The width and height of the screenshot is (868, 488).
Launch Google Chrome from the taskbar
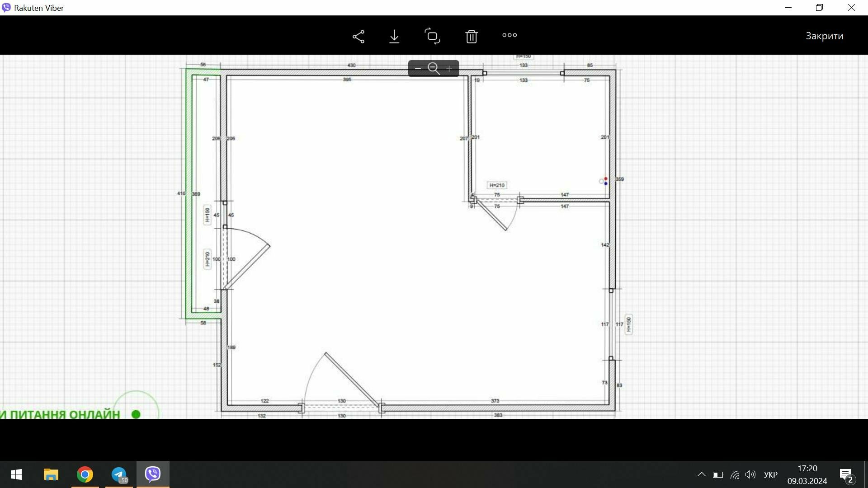[85, 474]
